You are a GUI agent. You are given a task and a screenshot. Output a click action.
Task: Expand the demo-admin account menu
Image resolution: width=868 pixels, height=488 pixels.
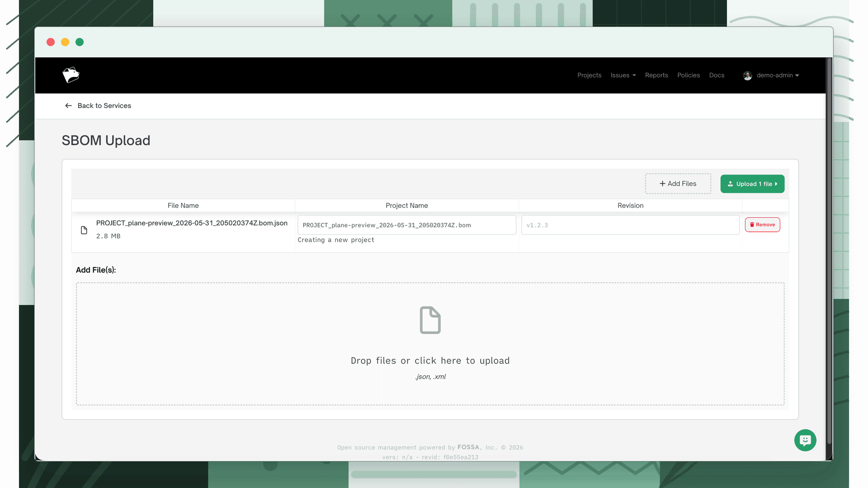click(x=778, y=75)
